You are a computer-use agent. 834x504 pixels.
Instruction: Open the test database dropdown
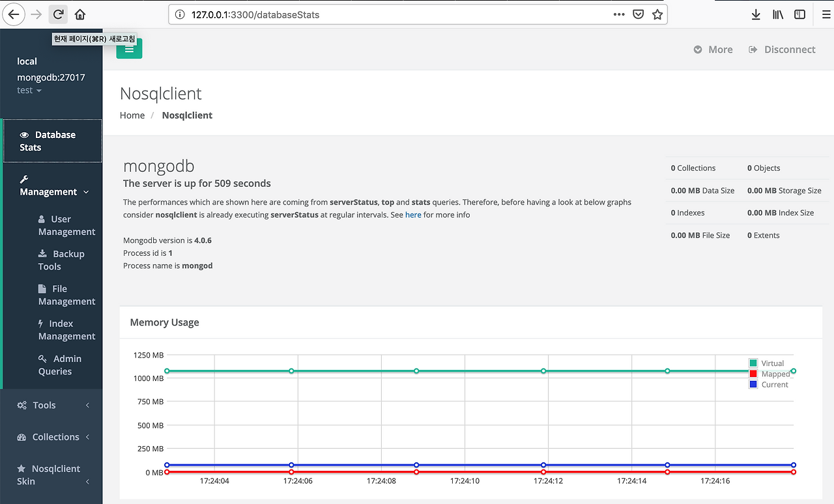[29, 91]
